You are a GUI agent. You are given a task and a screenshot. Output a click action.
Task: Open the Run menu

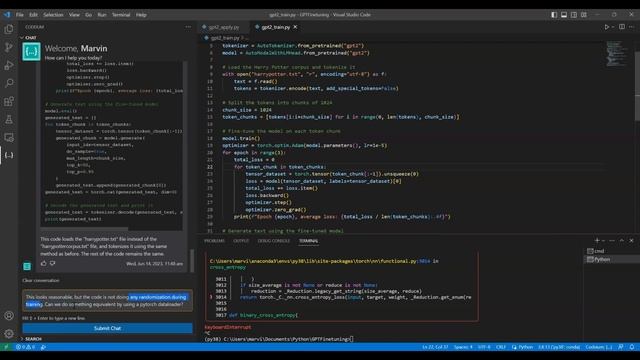pyautogui.click(x=102, y=15)
